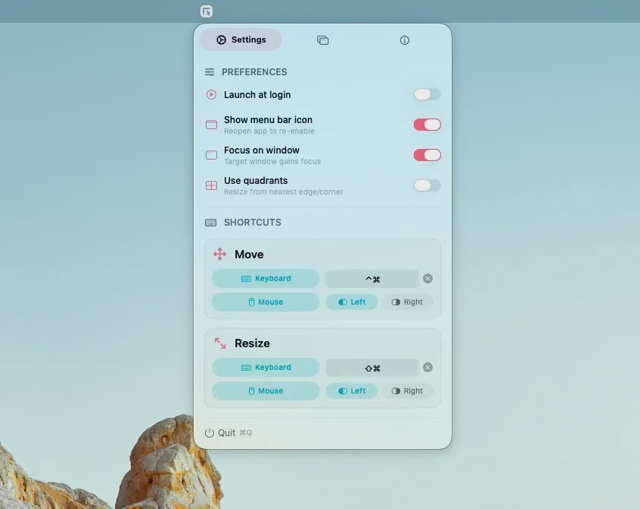Clear the Move keyboard shortcut
This screenshot has height=509, width=640.
pyautogui.click(x=428, y=278)
